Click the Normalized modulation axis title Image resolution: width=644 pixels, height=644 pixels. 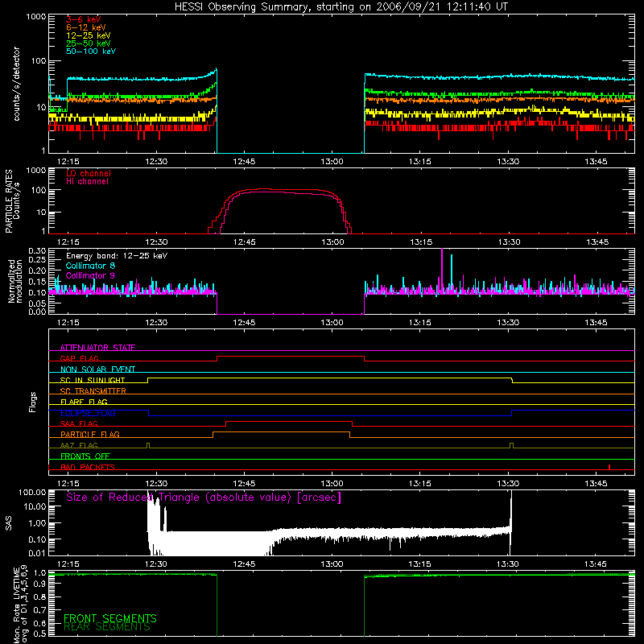[x=14, y=281]
